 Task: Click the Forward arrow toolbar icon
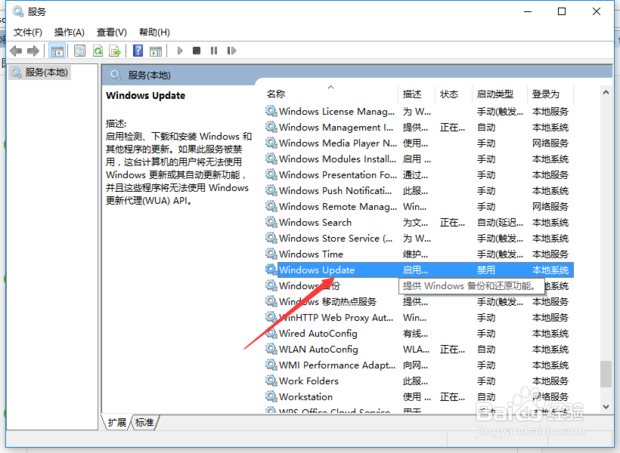33,51
